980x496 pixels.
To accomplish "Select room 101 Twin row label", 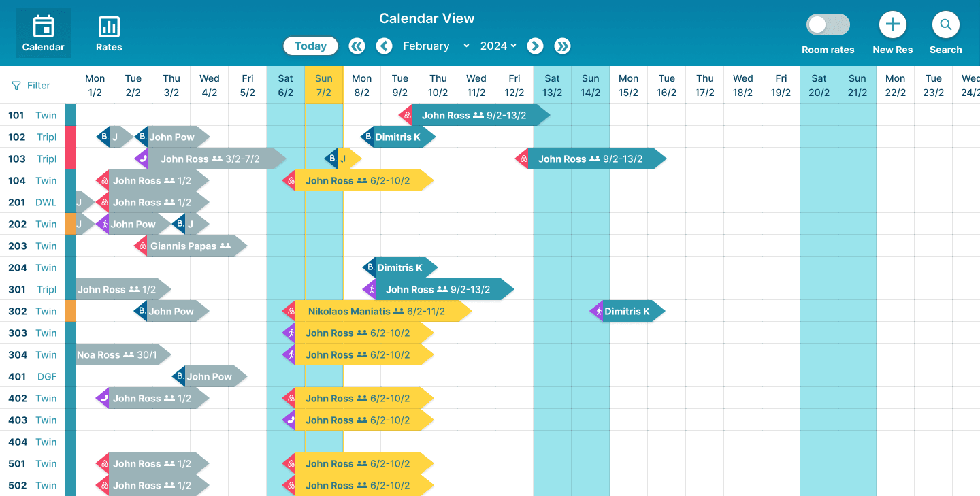I will tap(33, 115).
